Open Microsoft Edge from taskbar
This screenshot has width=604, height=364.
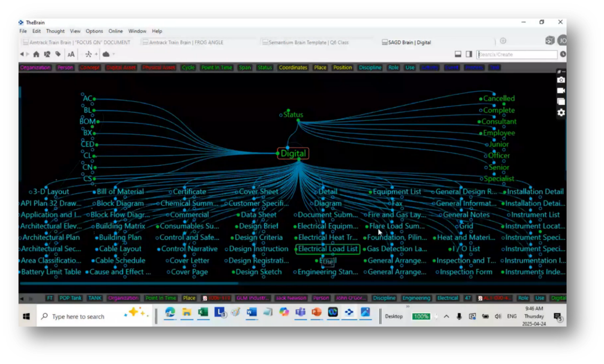point(170,312)
